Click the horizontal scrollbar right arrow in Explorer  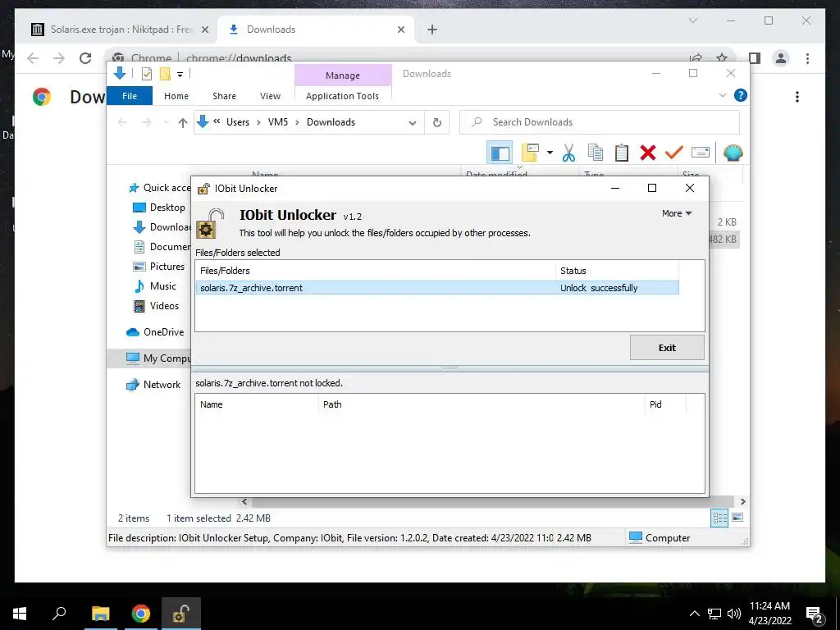point(742,502)
